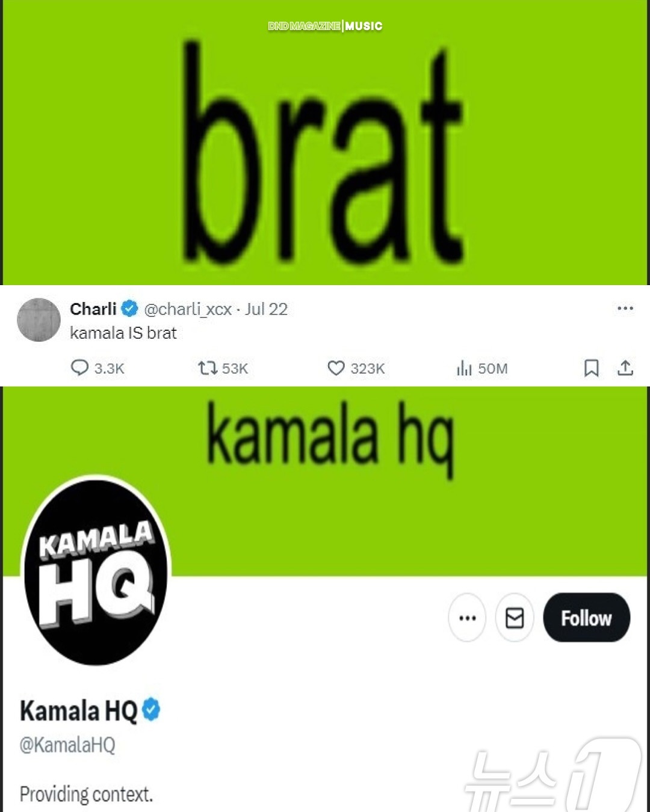This screenshot has height=812, width=650.
Task: Follow the Kamala HQ account
Action: [x=587, y=618]
